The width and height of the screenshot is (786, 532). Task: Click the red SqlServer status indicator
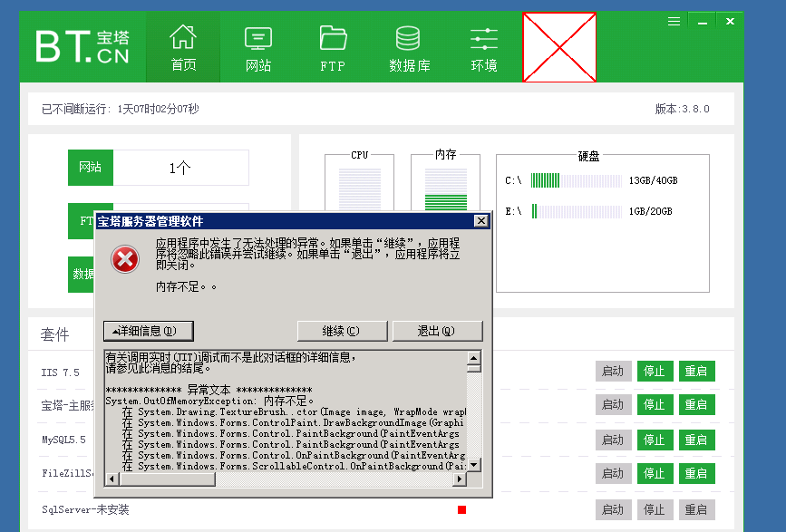pyautogui.click(x=461, y=510)
